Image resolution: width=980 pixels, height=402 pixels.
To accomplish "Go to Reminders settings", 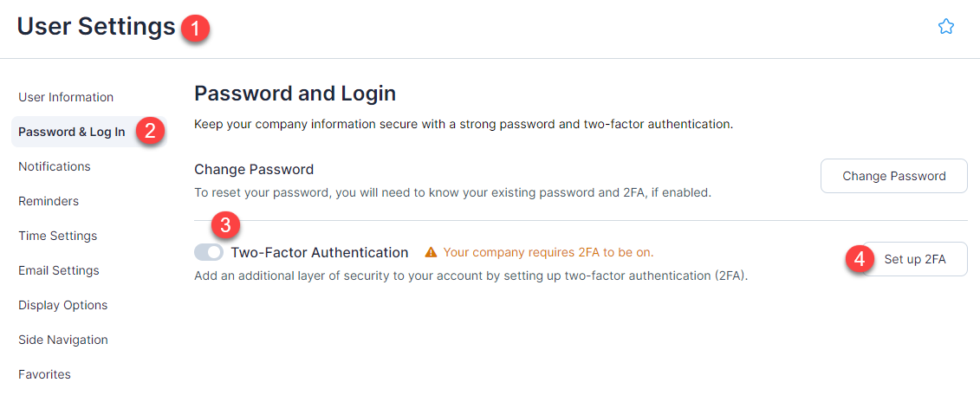I will (x=49, y=201).
